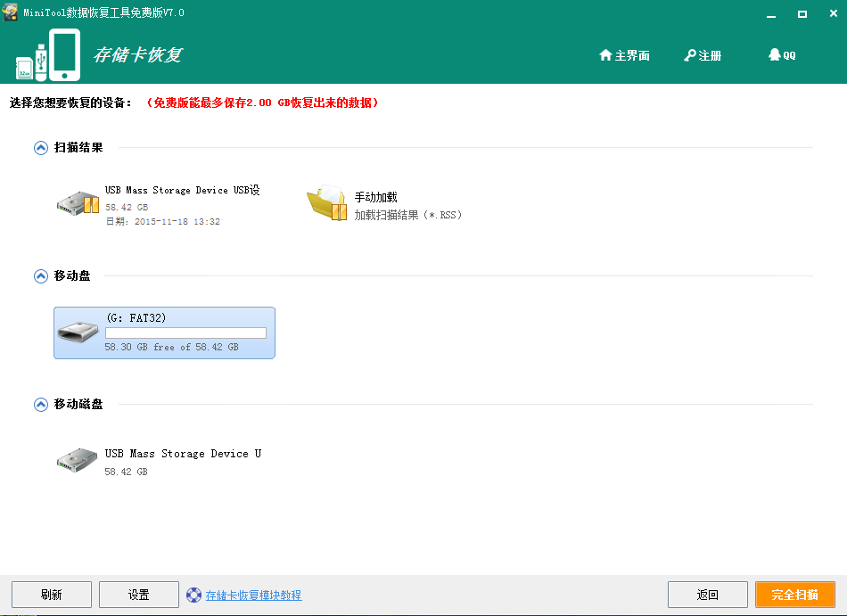Open 设置 settings button

(139, 595)
